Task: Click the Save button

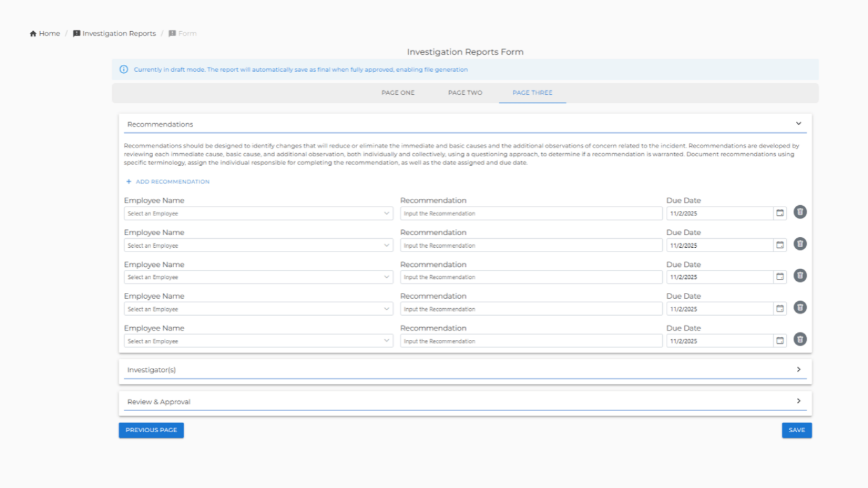Action: (796, 430)
